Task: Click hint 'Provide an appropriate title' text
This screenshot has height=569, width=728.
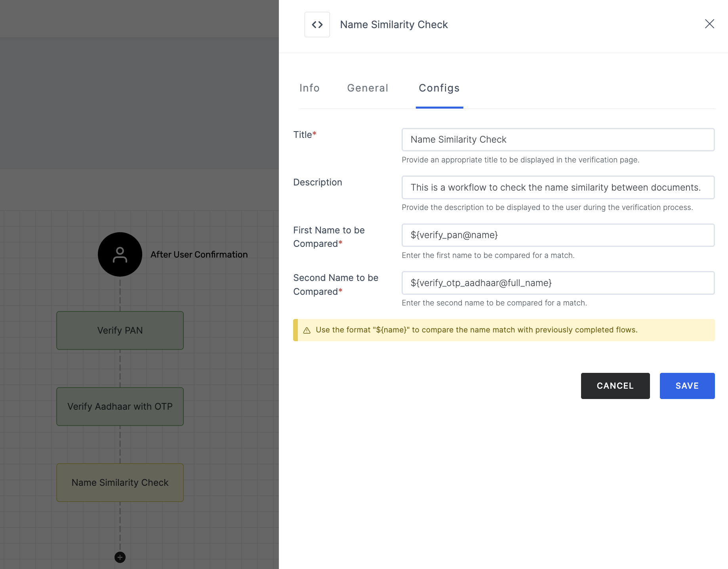Action: (520, 160)
